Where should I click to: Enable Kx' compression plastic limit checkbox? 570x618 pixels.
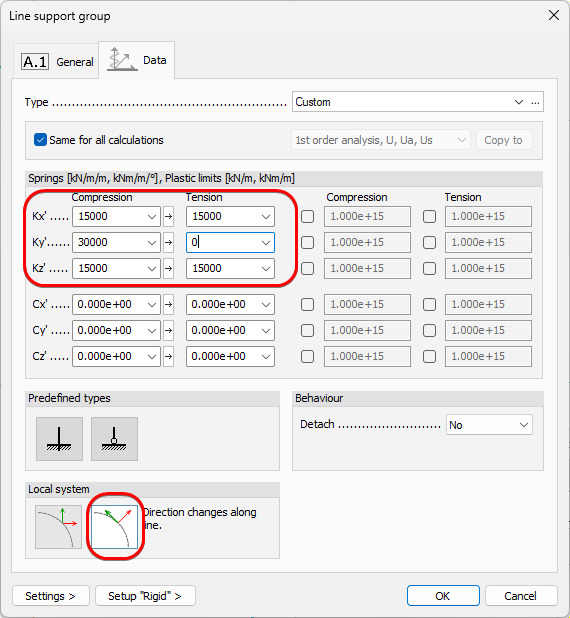307,216
